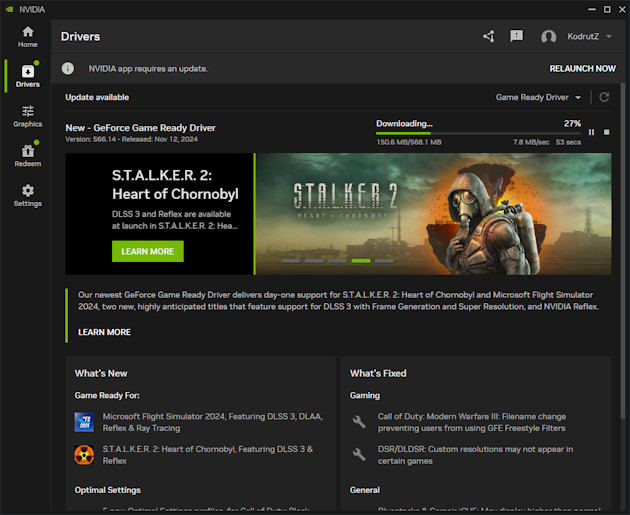The width and height of the screenshot is (630, 515).
Task: Open the Settings section
Action: [27, 195]
